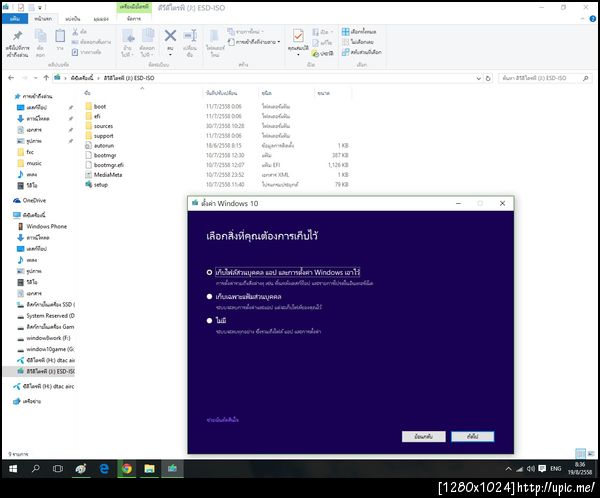Viewport: 600px width, 498px height.
Task: Open the New item dropdown
Action: click(246, 32)
